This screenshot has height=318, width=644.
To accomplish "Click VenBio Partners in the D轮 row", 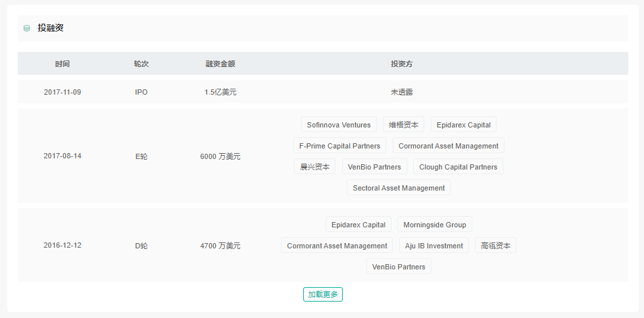I will point(399,267).
